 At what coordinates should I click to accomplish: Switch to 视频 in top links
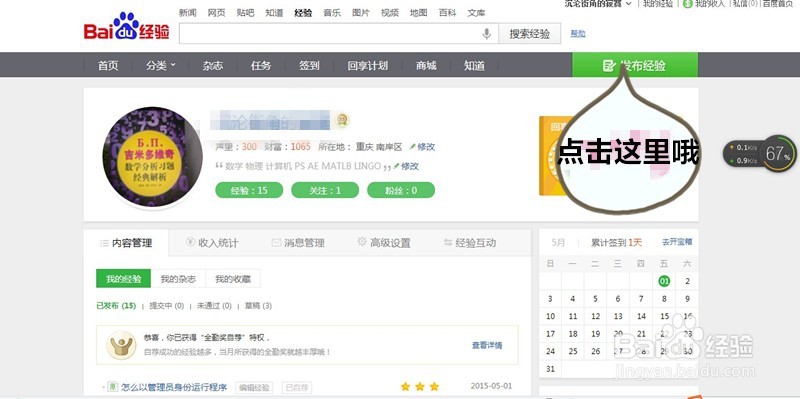[390, 13]
